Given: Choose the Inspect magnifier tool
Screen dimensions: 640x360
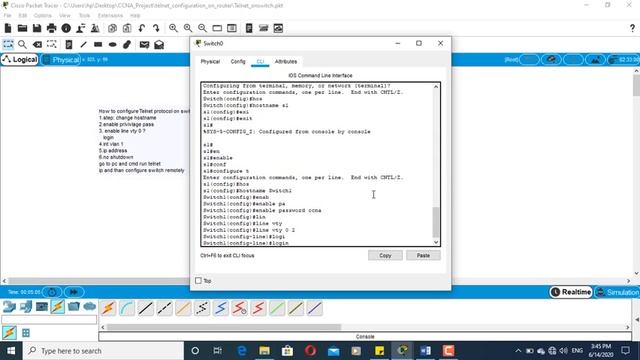Looking at the screenshot, I should [22, 44].
